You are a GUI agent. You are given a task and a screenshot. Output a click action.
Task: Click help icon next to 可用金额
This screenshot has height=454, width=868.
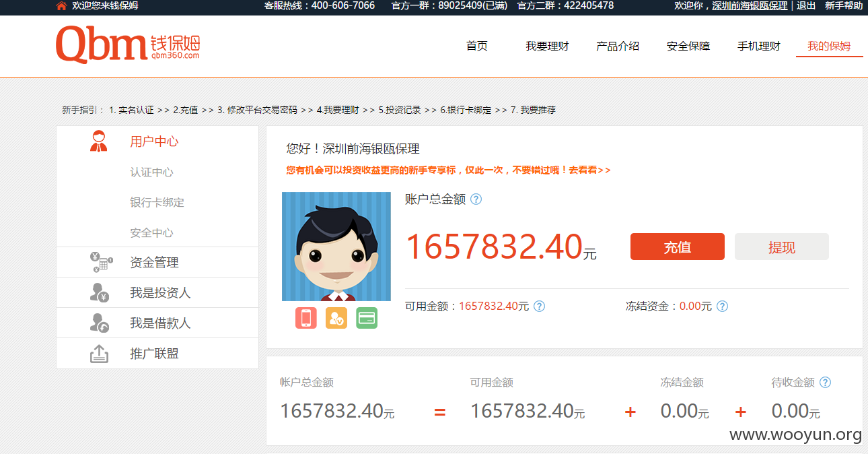pyautogui.click(x=539, y=306)
